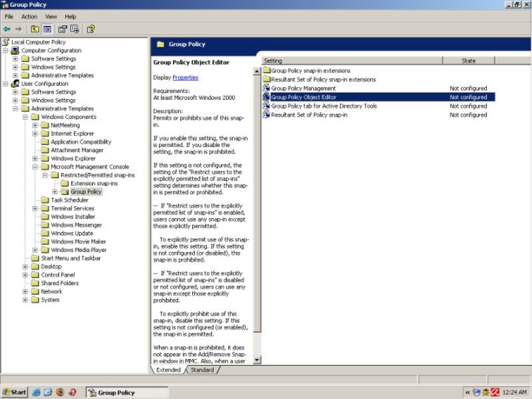The height and width of the screenshot is (399, 532).
Task: Open the Properties toolbar icon
Action: 62,29
